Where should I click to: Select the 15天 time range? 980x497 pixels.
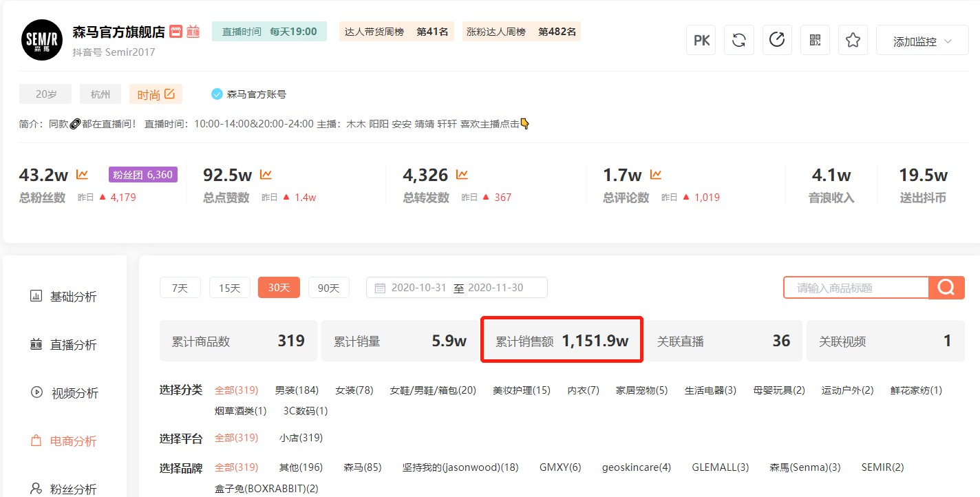click(x=229, y=288)
